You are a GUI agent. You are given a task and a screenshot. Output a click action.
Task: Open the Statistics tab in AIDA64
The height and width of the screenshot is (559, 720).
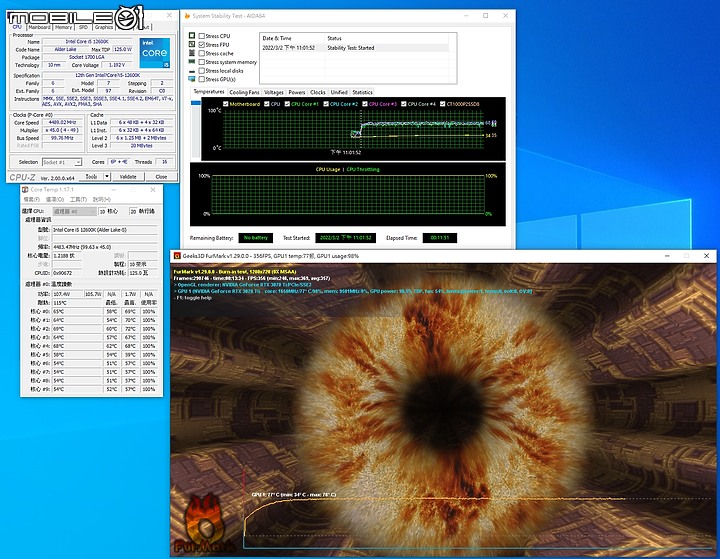click(362, 92)
